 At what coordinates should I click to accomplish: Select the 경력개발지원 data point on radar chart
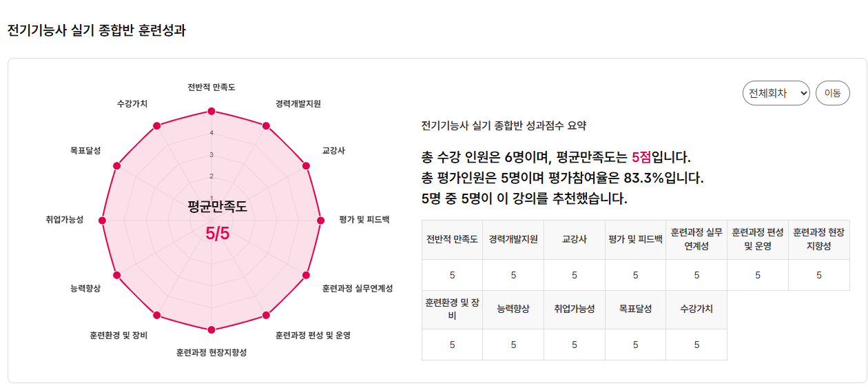pyautogui.click(x=266, y=126)
